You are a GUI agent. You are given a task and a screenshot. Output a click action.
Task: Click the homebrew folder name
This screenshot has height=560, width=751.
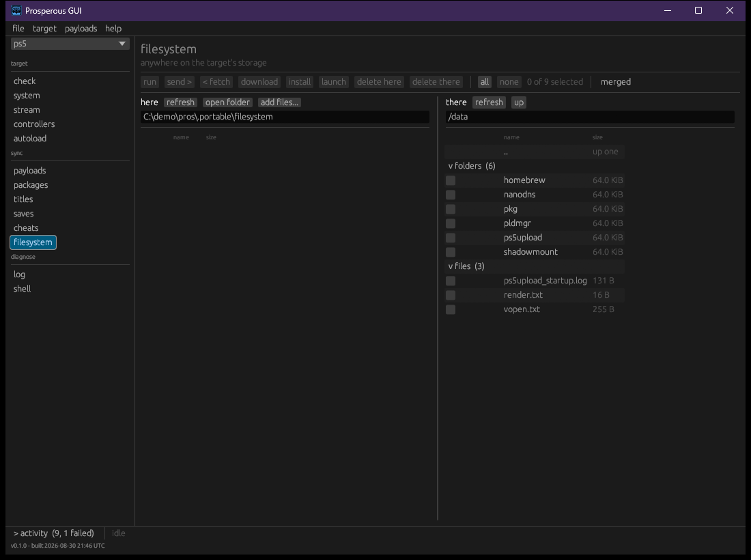pos(524,180)
